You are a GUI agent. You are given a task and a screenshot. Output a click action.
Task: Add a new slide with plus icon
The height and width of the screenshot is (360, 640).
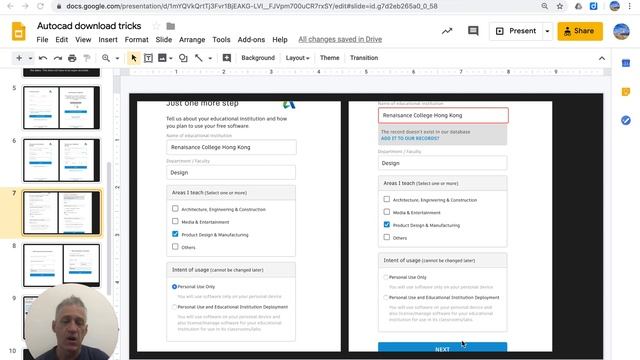[19, 58]
